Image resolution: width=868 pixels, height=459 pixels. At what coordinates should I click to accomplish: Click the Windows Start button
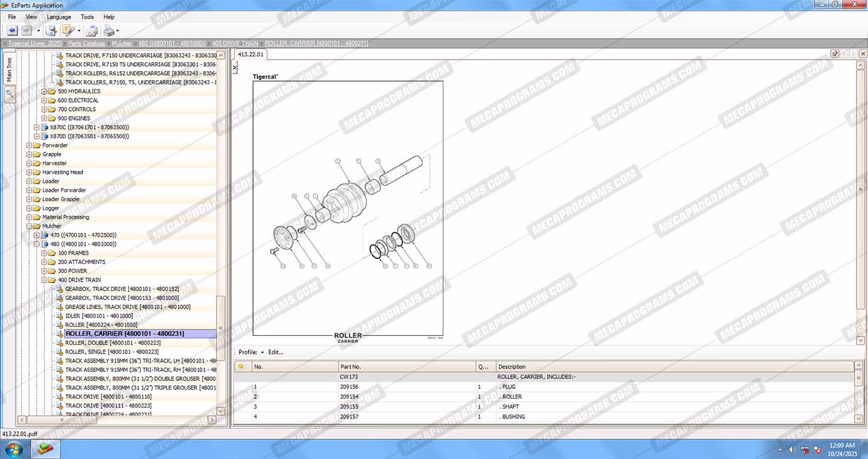[13, 449]
